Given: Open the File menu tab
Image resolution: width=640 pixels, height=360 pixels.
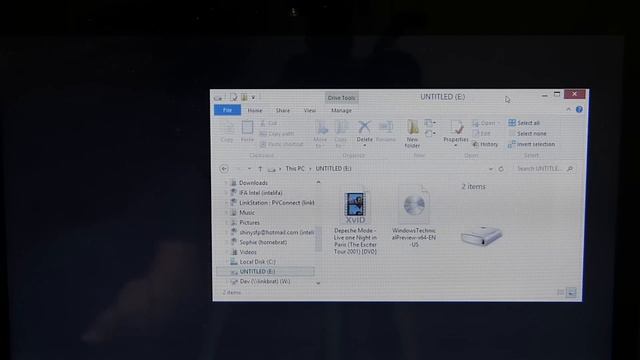Looking at the screenshot, I should (227, 110).
